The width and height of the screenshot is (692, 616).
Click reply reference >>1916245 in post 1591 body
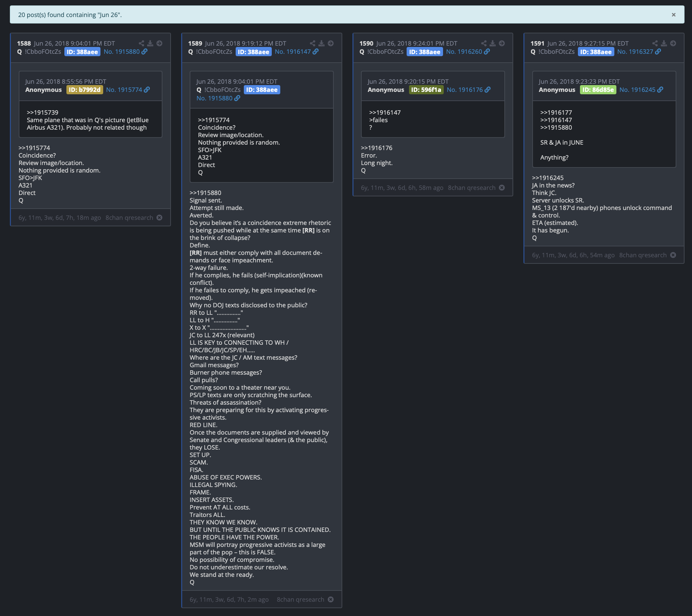point(548,178)
